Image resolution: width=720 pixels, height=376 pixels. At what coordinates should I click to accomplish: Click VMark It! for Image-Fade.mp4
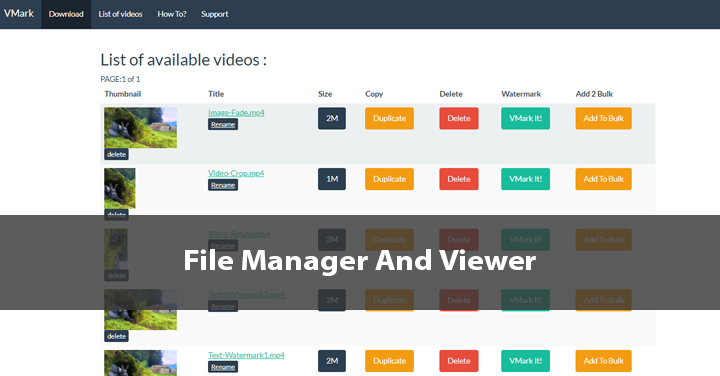[x=525, y=118]
